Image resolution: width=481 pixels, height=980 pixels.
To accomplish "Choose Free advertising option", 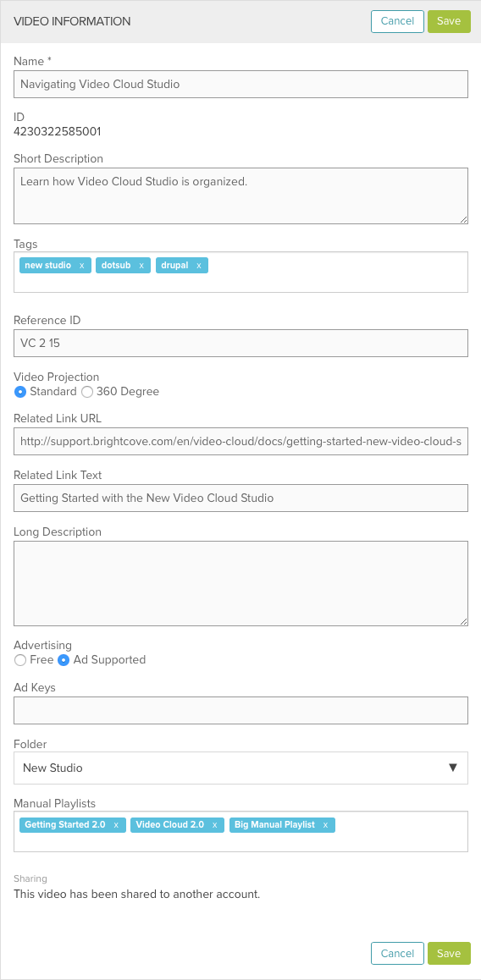I will (20, 660).
